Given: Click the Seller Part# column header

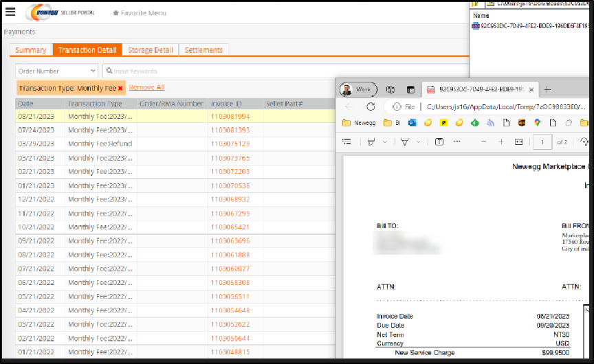Looking at the screenshot, I should click(284, 104).
